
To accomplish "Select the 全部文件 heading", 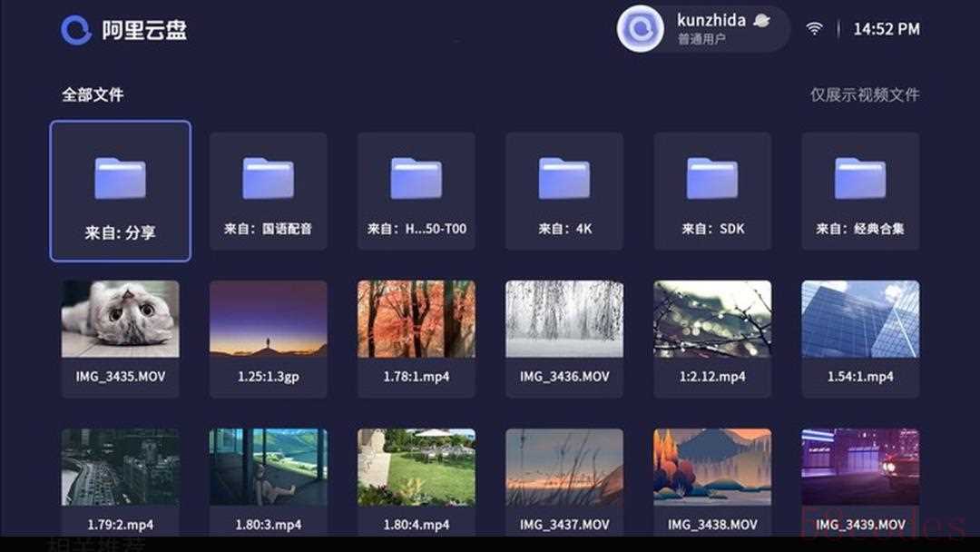I will [x=93, y=94].
